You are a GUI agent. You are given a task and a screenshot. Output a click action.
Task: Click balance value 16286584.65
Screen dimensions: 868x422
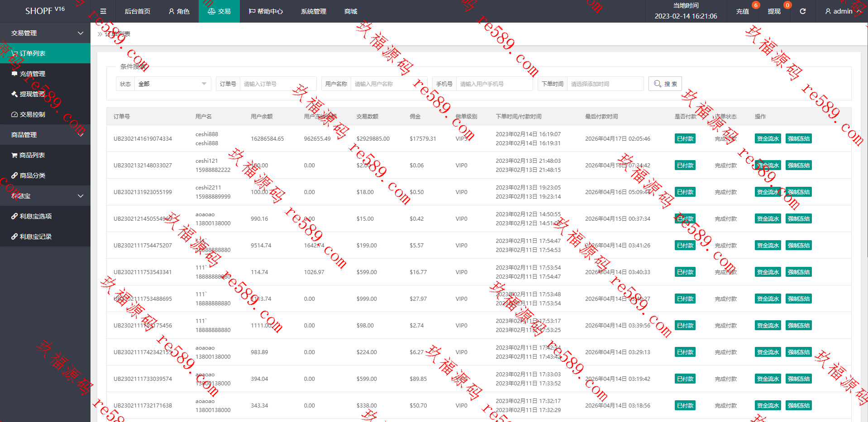(x=267, y=139)
